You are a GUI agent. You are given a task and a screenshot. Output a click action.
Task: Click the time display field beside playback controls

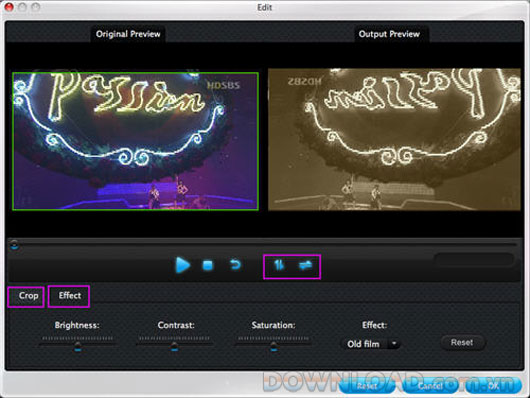(474, 260)
